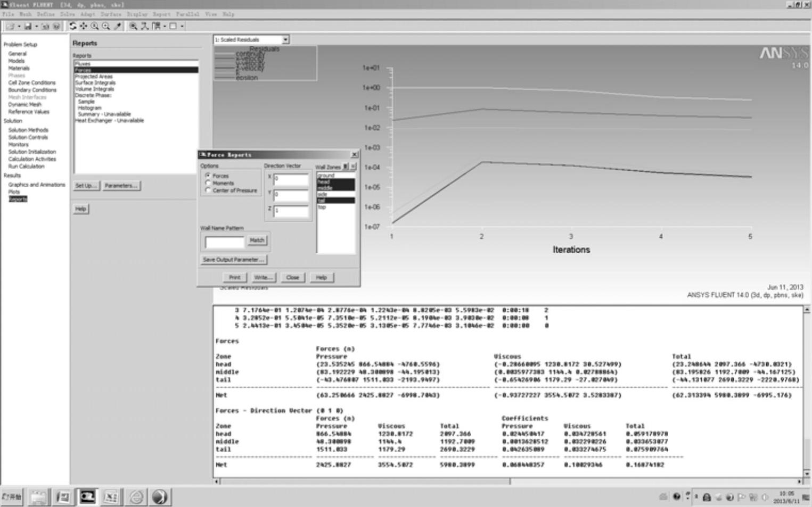Open the File menu
812x507 pixels.
point(7,14)
